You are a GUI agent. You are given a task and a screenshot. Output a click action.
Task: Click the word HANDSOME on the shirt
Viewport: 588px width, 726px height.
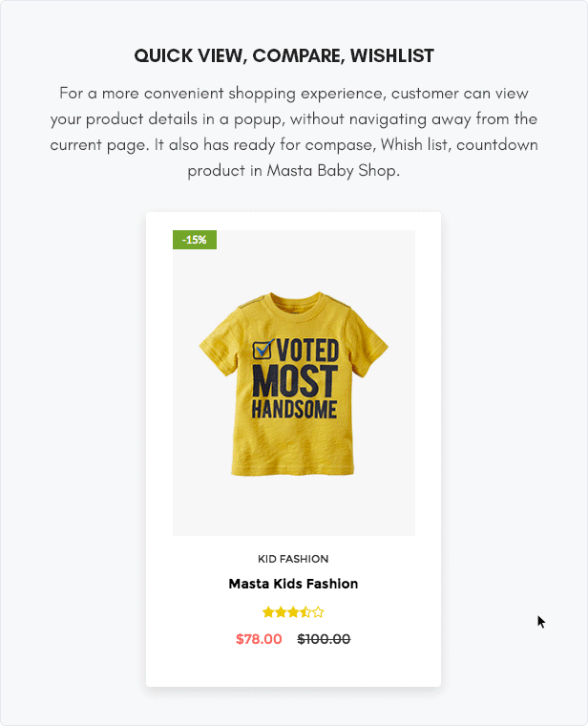294,409
